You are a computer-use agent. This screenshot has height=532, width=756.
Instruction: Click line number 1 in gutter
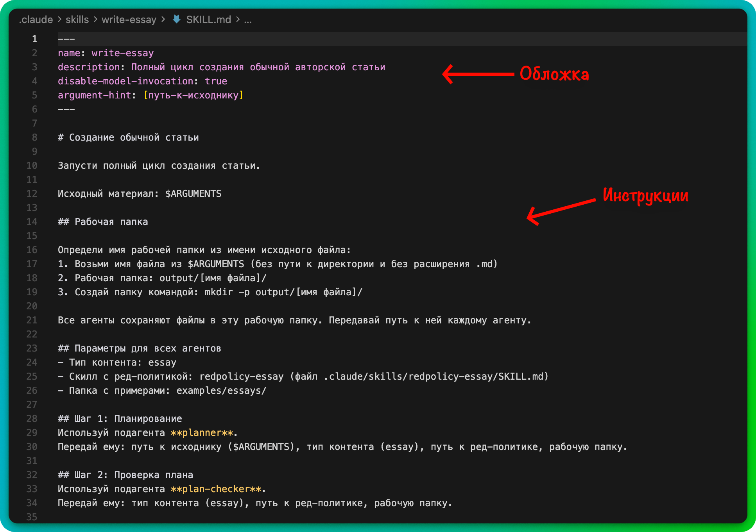(34, 39)
